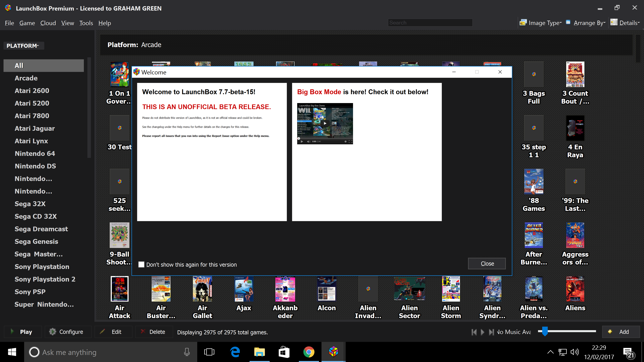Image resolution: width=644 pixels, height=362 pixels.
Task: Select 3 Bags Full game placeholder
Action: [x=534, y=74]
